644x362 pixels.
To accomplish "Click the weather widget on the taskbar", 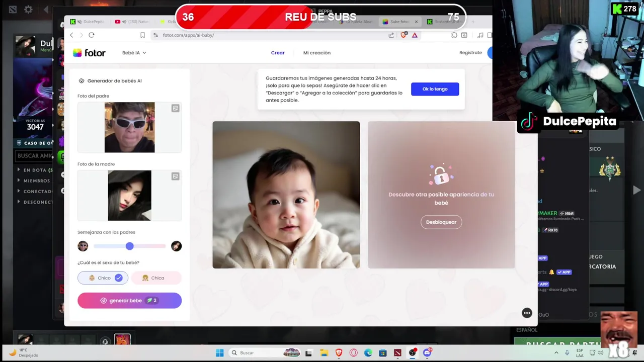I will (x=23, y=353).
